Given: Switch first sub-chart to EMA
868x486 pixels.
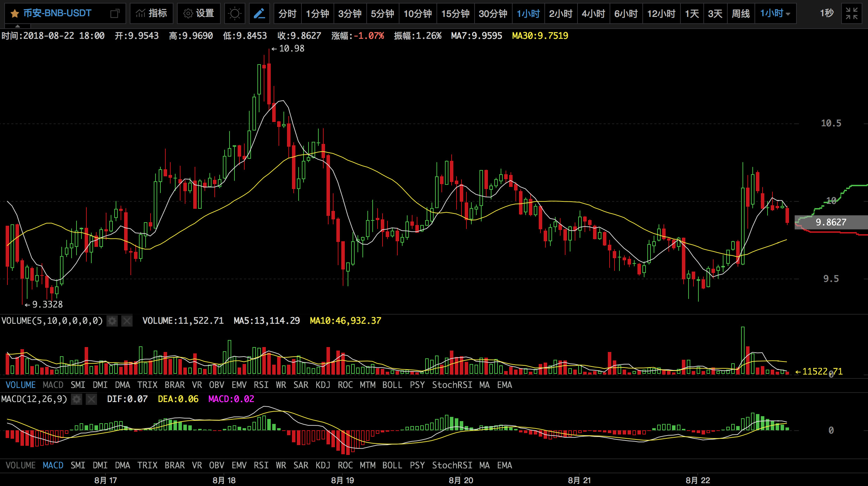Looking at the screenshot, I should pyautogui.click(x=505, y=385).
